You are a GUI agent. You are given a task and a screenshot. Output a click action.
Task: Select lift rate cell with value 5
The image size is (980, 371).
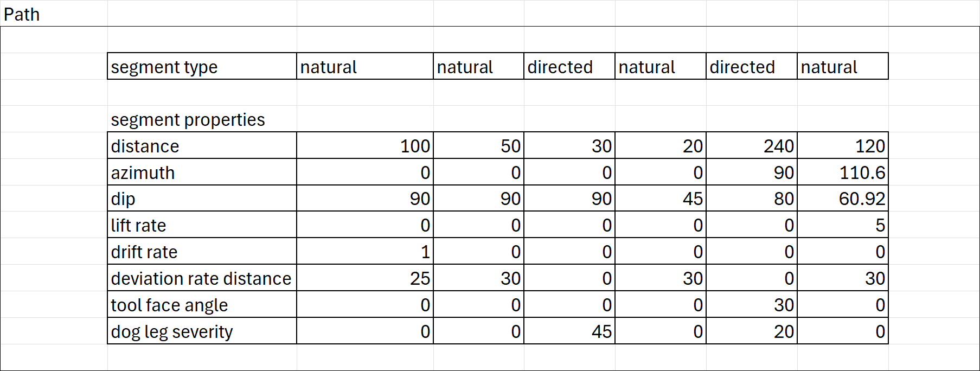pyautogui.click(x=843, y=225)
